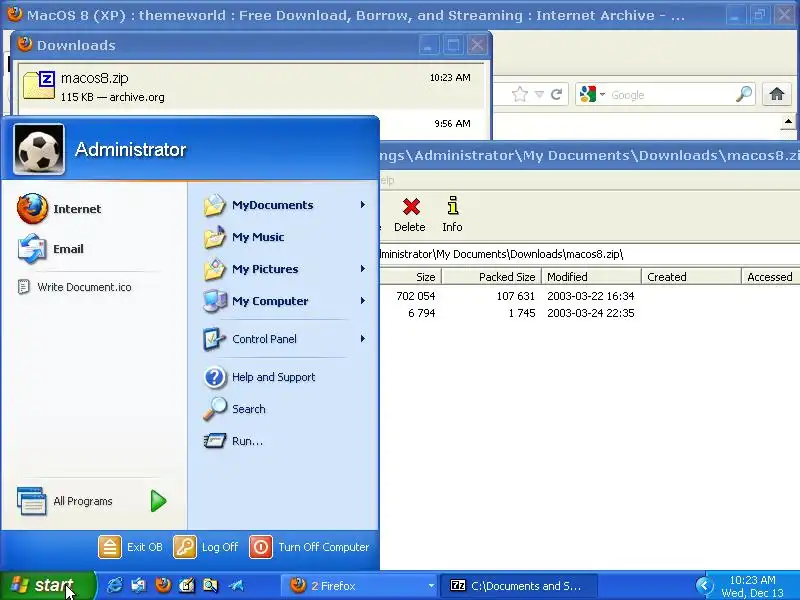Click the magnifier-folder quick launch icon
The height and width of the screenshot is (600, 800).
[211, 585]
